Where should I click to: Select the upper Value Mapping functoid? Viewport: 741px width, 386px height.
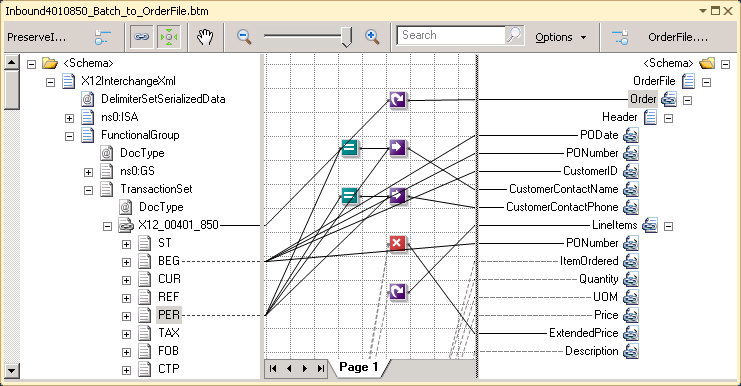point(397,147)
